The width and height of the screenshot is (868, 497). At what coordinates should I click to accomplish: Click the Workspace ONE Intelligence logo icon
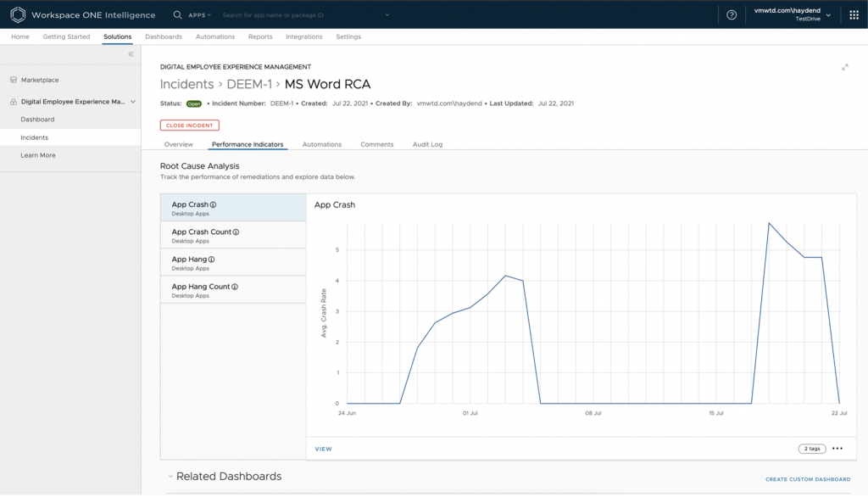(18, 14)
